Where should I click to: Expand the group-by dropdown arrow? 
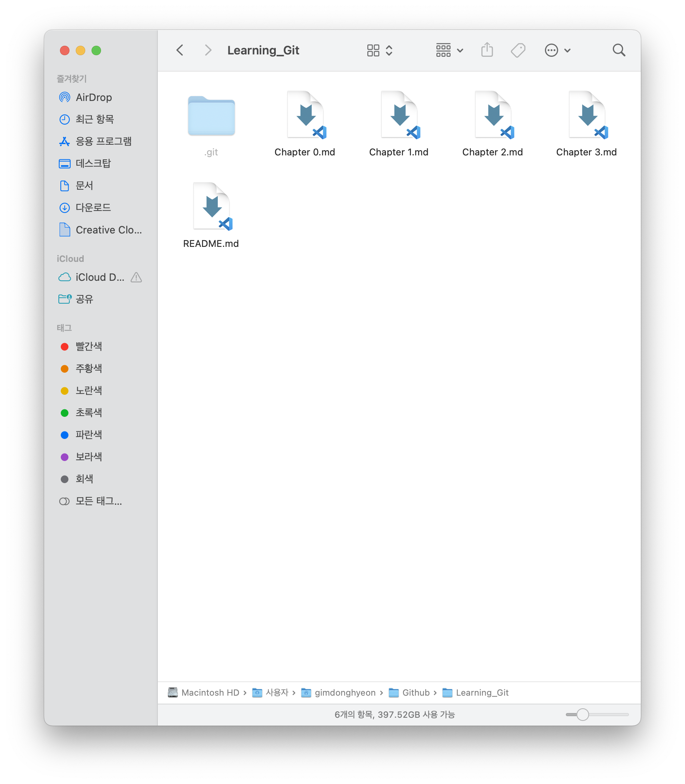point(460,50)
